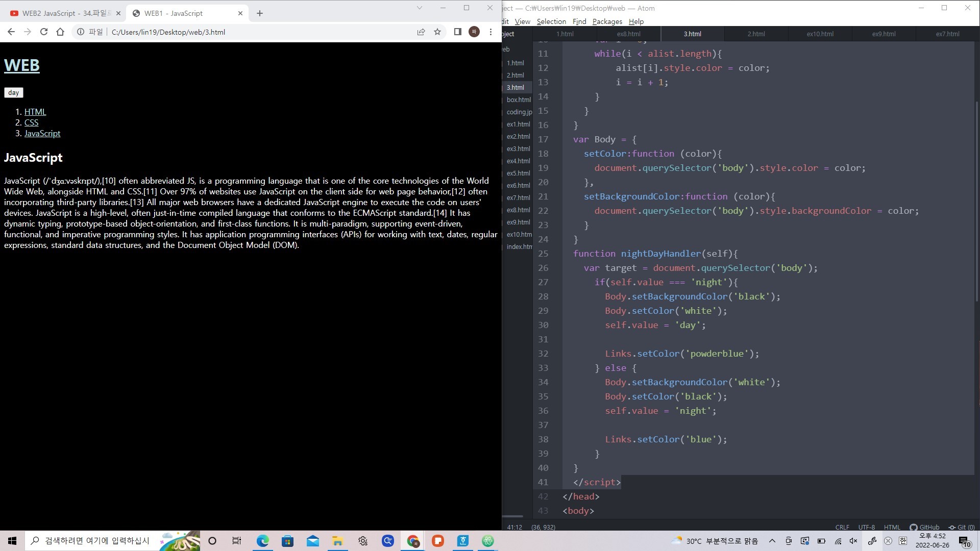Open Chrome side panel icon

(x=457, y=32)
